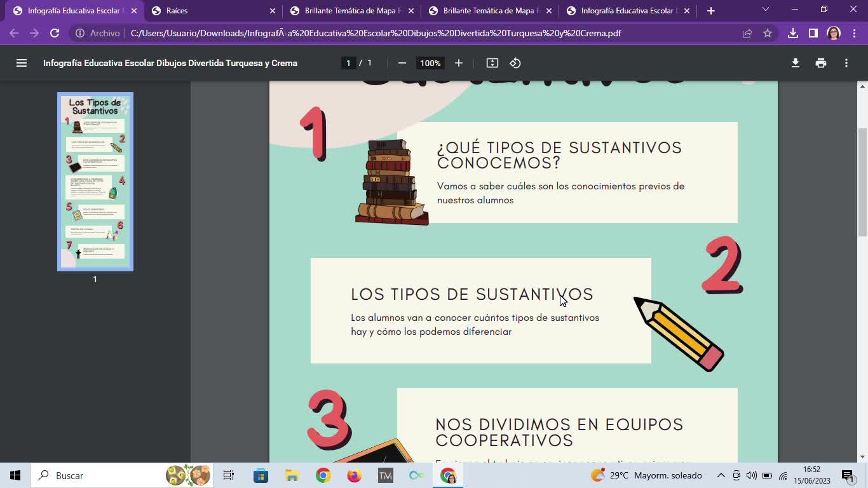Open Task View on the taskbar
This screenshot has width=868, height=488.
click(x=229, y=475)
